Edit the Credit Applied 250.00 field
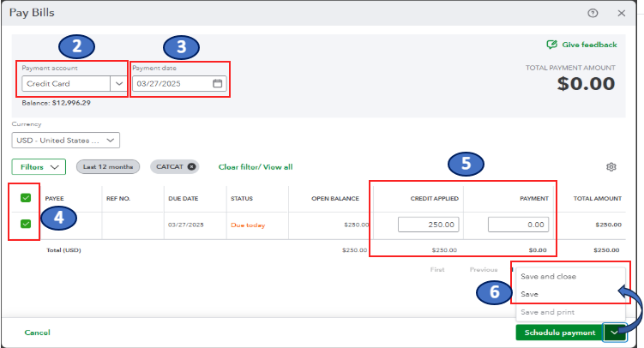Image resolution: width=644 pixels, height=348 pixels. [x=429, y=225]
